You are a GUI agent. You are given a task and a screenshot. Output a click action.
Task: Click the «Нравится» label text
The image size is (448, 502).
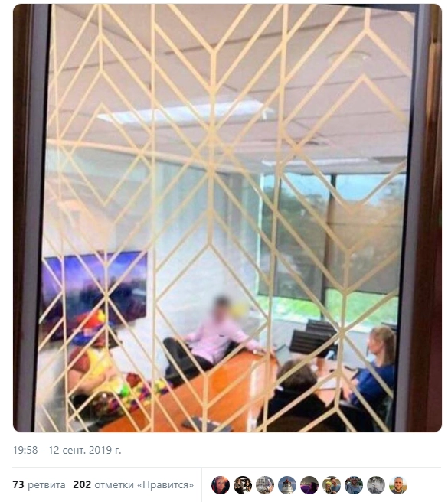(165, 485)
